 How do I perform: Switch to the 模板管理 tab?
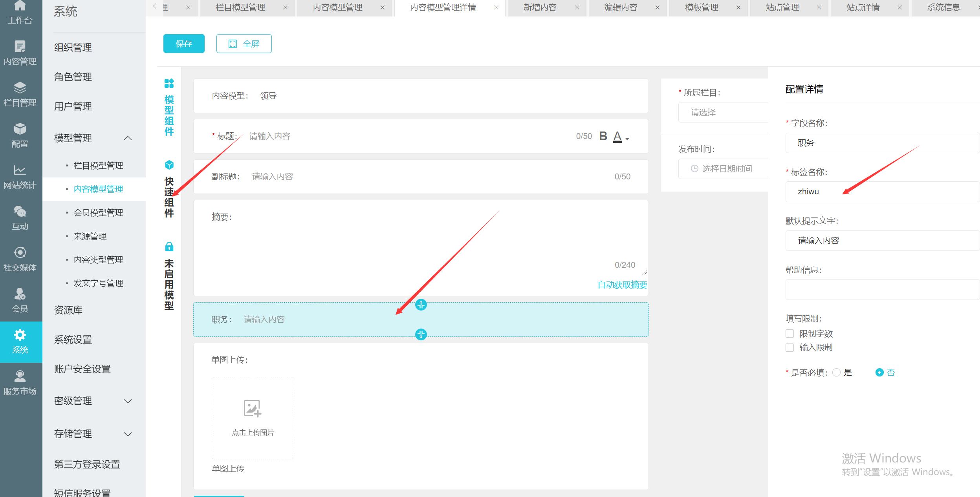[701, 7]
